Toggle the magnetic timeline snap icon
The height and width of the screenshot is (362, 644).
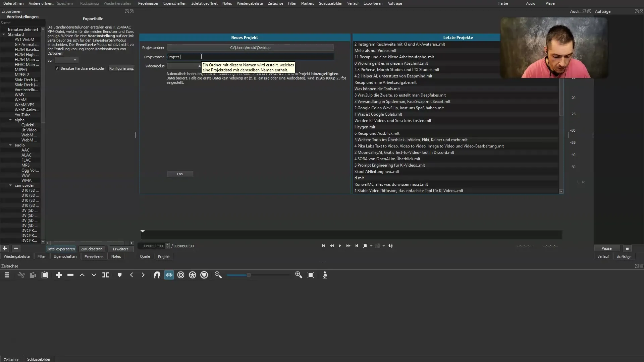tap(157, 275)
